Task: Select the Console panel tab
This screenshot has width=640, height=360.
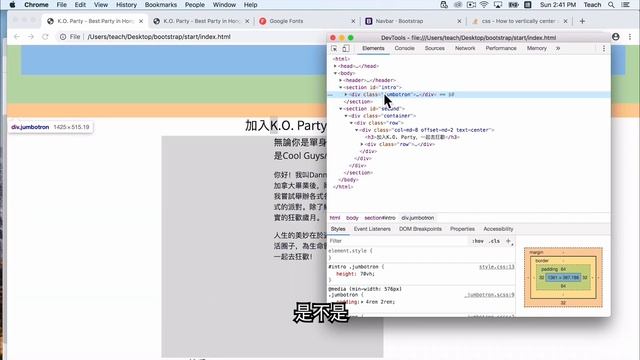Action: 404,48
